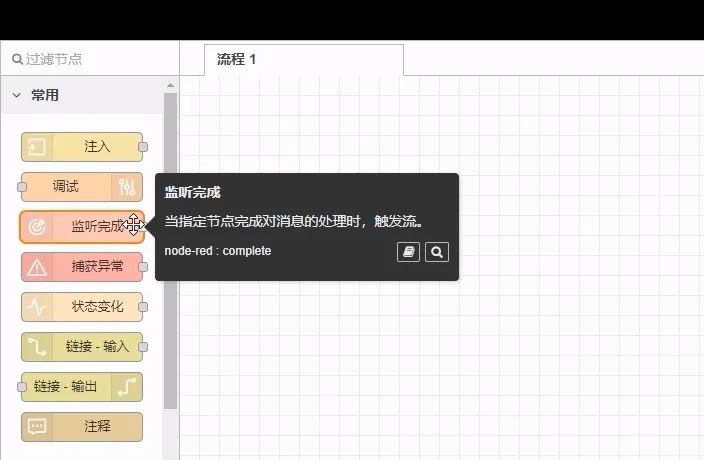Viewport: 704px width, 460px height.
Task: Click the search magnifier button in tooltip
Action: pos(437,252)
